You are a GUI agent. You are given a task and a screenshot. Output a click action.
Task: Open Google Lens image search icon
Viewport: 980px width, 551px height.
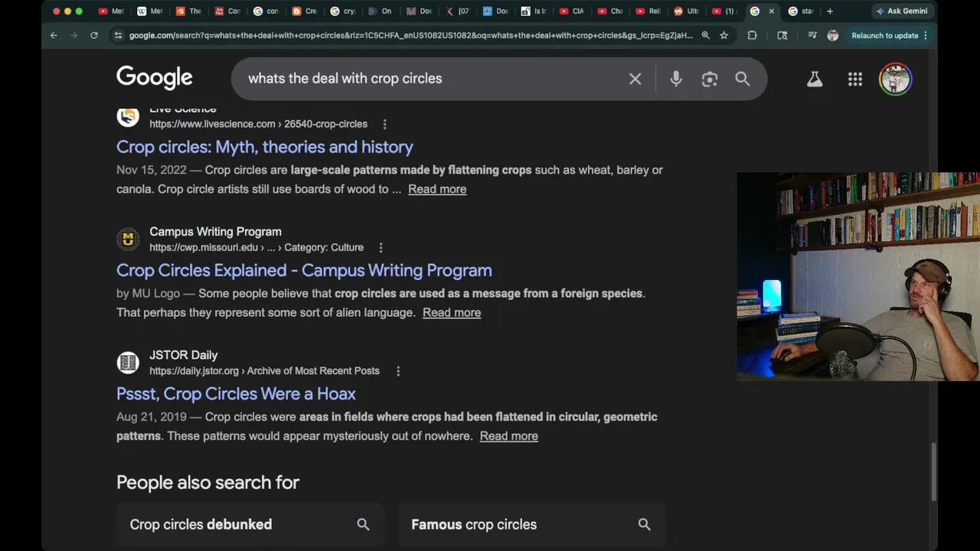710,79
